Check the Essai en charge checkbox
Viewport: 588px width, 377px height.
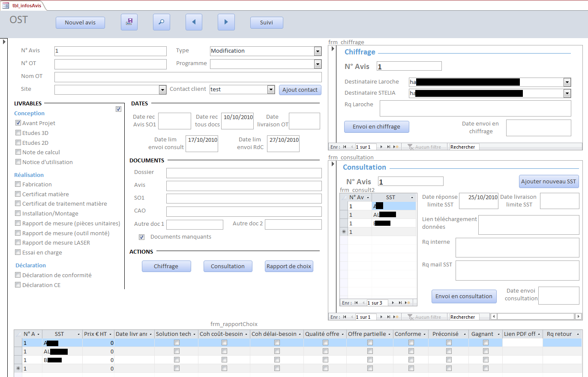click(18, 252)
